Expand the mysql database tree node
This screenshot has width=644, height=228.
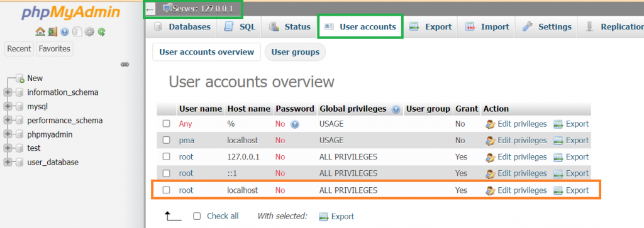(x=8, y=107)
